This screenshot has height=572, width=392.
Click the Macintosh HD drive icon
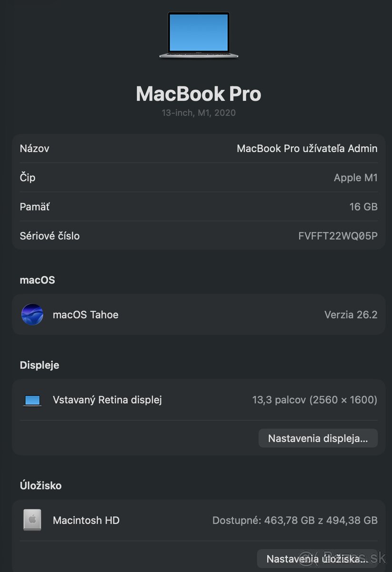31,520
